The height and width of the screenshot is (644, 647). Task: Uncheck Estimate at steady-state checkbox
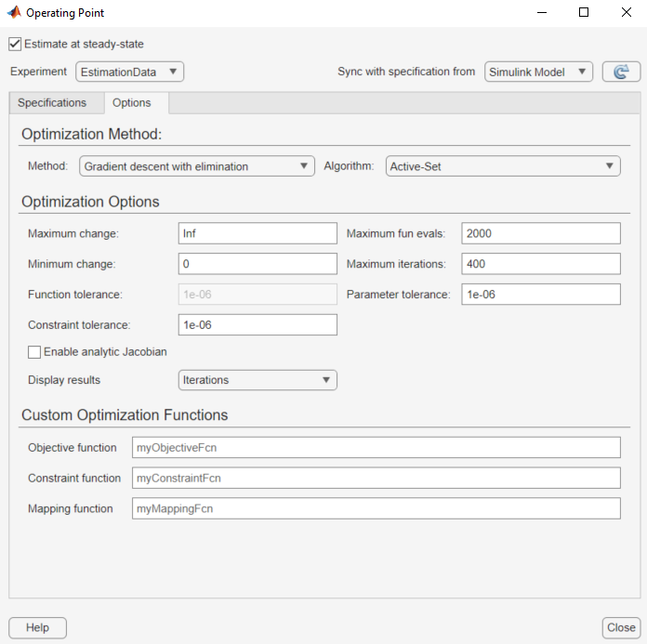pyautogui.click(x=15, y=45)
